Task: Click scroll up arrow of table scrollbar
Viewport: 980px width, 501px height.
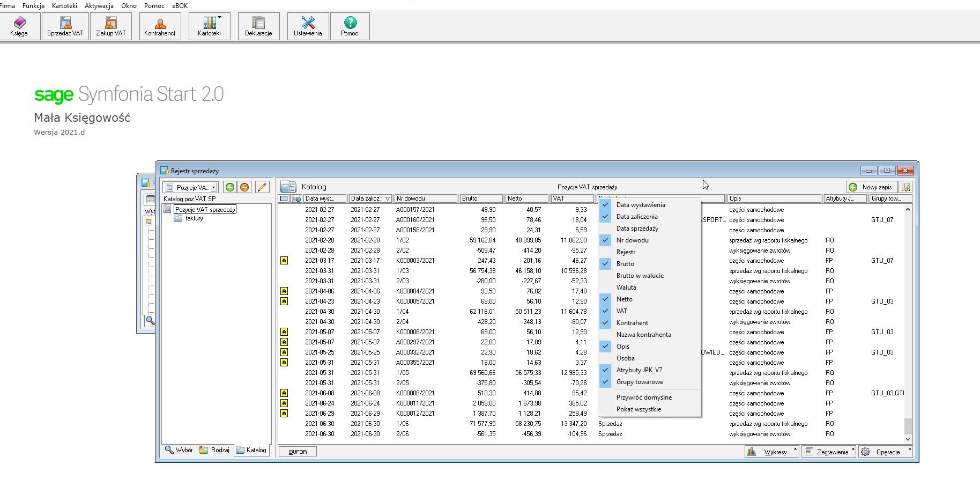Action: (x=908, y=209)
